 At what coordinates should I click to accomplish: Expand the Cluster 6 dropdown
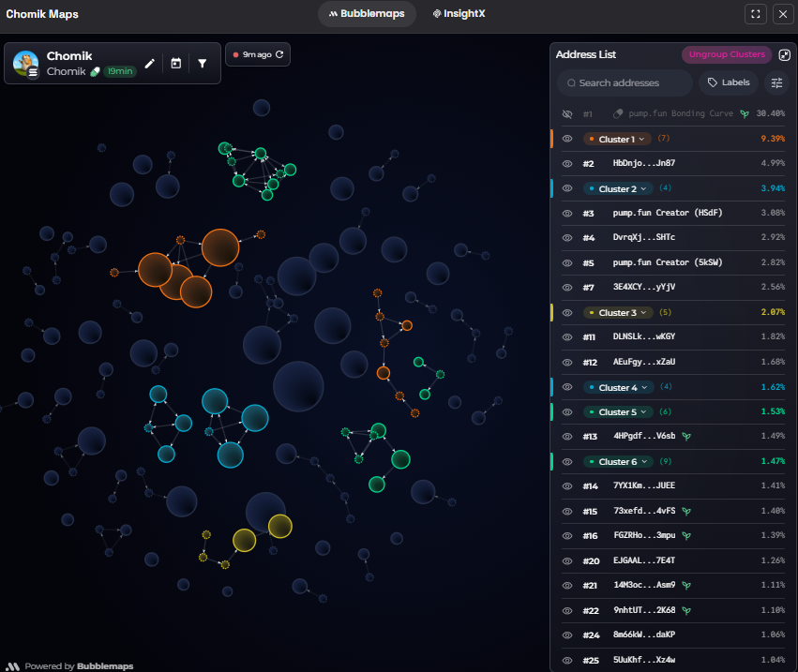619,462
